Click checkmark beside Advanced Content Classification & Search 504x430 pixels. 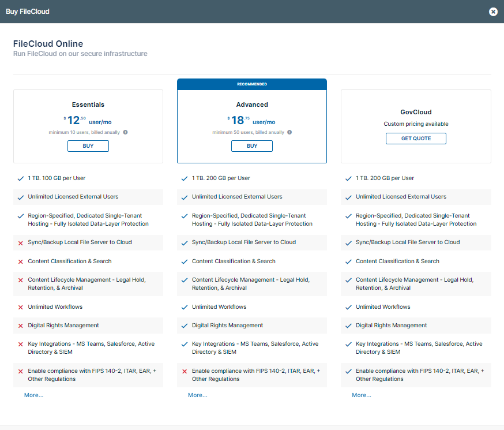185,261
